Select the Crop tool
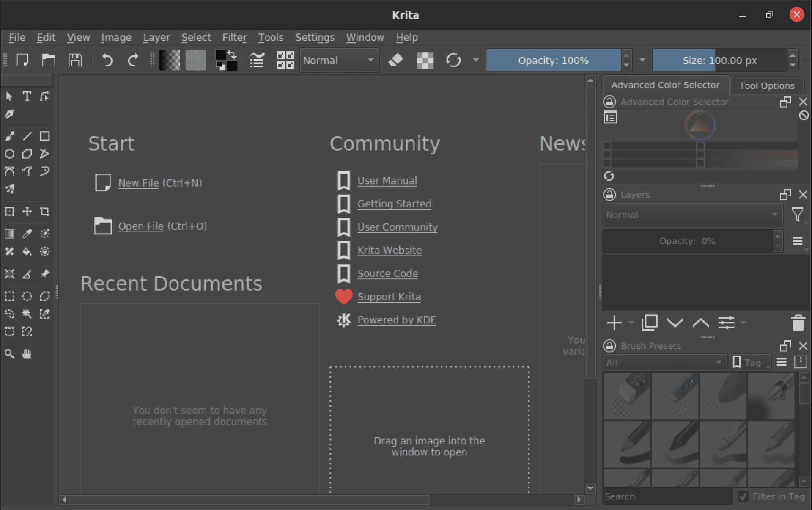Image resolution: width=812 pixels, height=510 pixels. tap(44, 211)
